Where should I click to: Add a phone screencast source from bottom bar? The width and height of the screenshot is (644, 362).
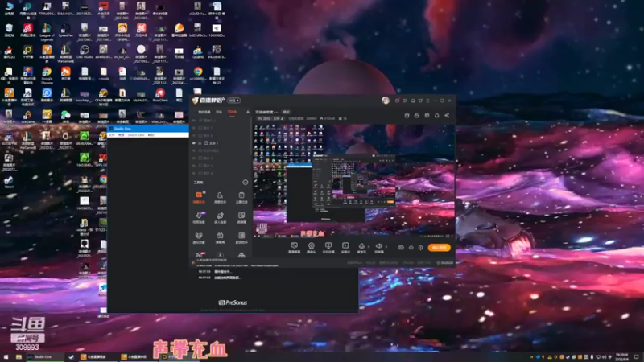coord(328,248)
